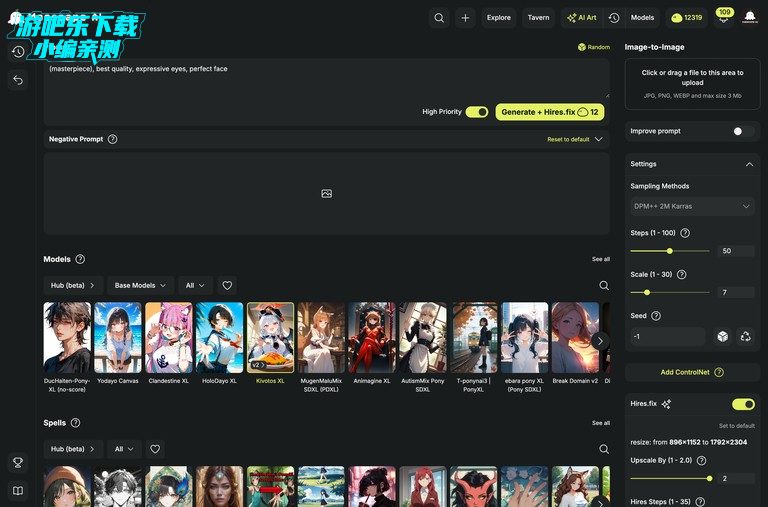Open the generation history icon in top bar
Screen dimensions: 768x507
pyautogui.click(x=614, y=17)
